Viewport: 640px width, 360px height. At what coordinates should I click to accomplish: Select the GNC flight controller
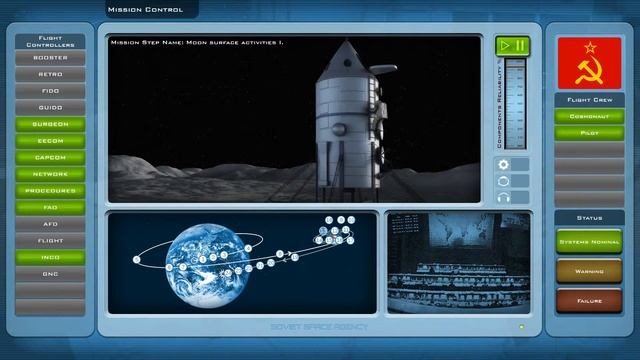point(50,274)
